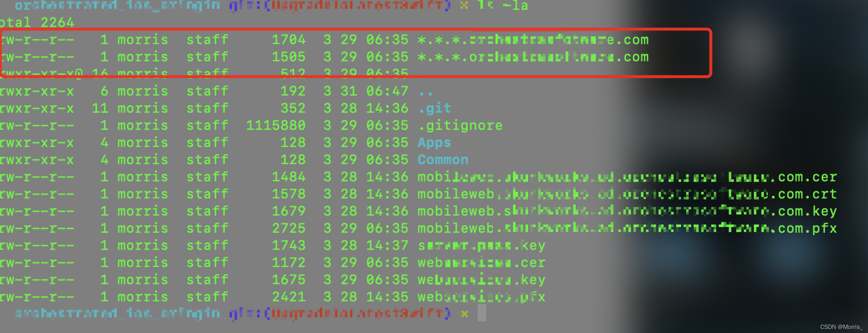Click the .git directory entry
Screen dimensions: 868x333
coord(434,108)
